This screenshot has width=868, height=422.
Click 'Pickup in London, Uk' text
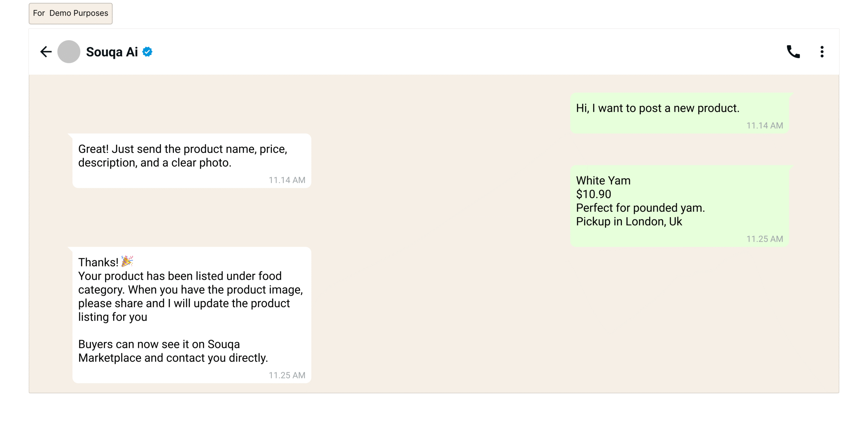click(x=629, y=222)
